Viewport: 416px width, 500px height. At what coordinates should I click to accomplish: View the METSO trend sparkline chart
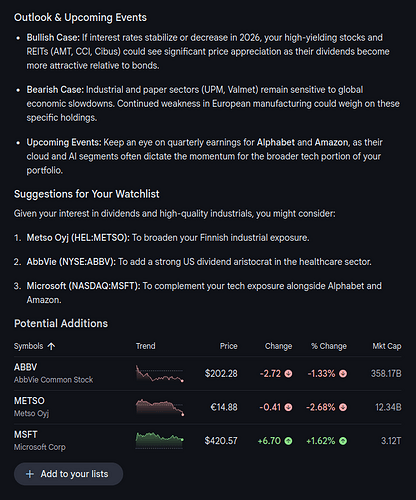point(160,407)
